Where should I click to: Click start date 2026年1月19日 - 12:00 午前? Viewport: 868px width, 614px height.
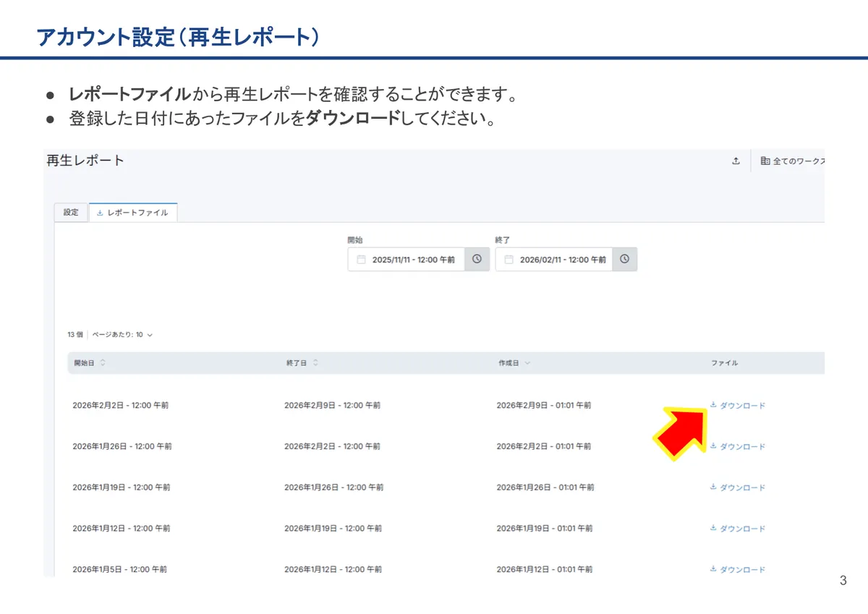122,488
